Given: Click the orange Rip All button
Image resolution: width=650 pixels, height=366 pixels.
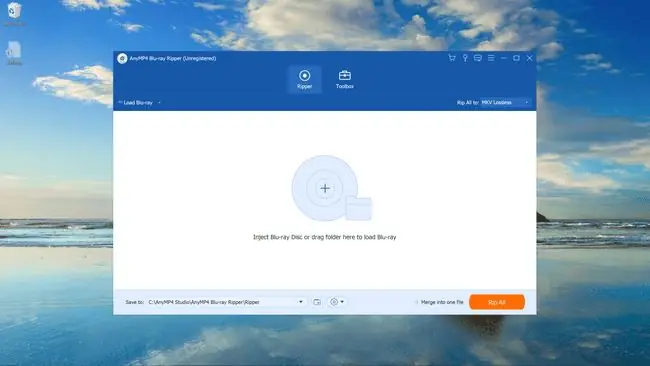Looking at the screenshot, I should tap(497, 302).
